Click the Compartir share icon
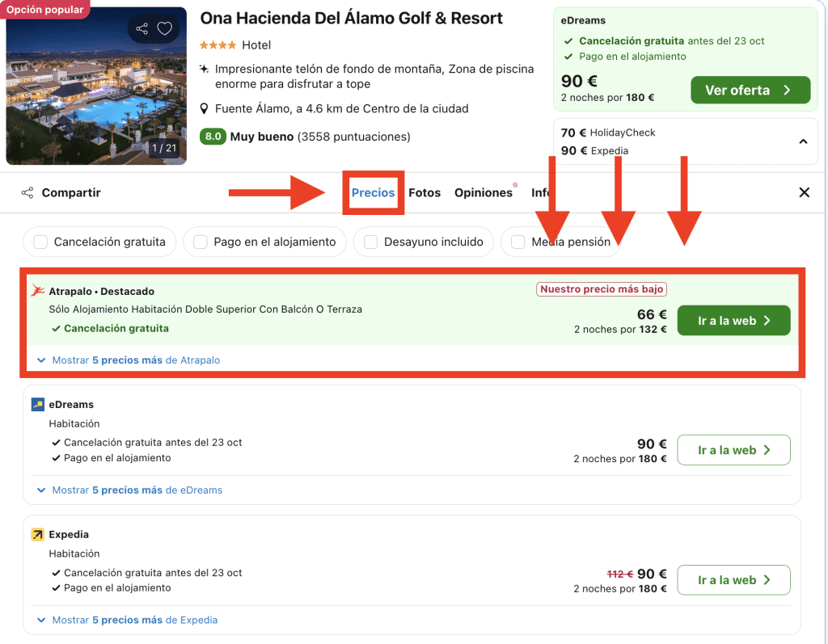Screen dimensions: 828x644 [27, 192]
